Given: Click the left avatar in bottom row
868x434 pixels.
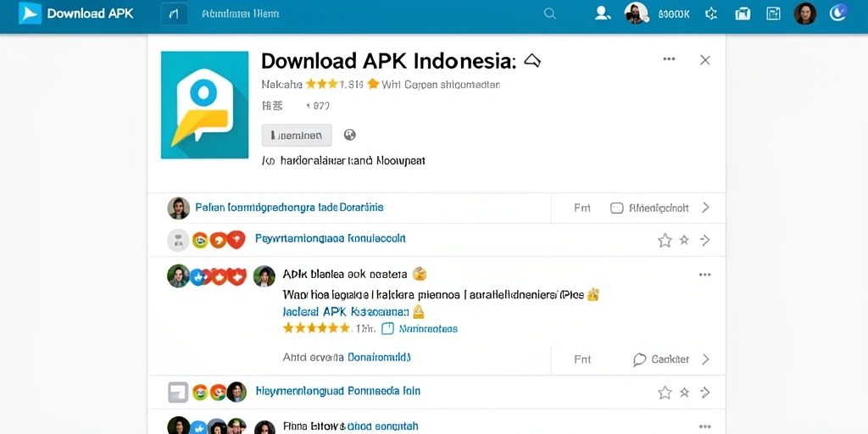Looking at the screenshot, I should pyautogui.click(x=178, y=426).
